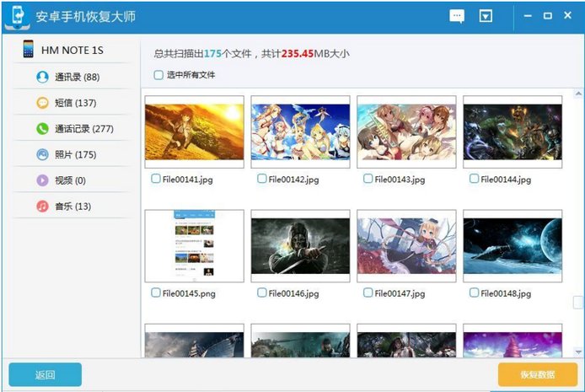The width and height of the screenshot is (585, 392).
Task: Click the purple video play icon
Action: [42, 180]
